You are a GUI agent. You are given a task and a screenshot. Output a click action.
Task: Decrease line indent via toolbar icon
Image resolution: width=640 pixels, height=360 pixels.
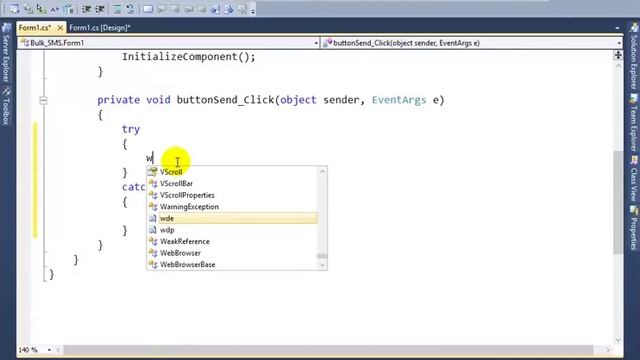click(x=86, y=9)
